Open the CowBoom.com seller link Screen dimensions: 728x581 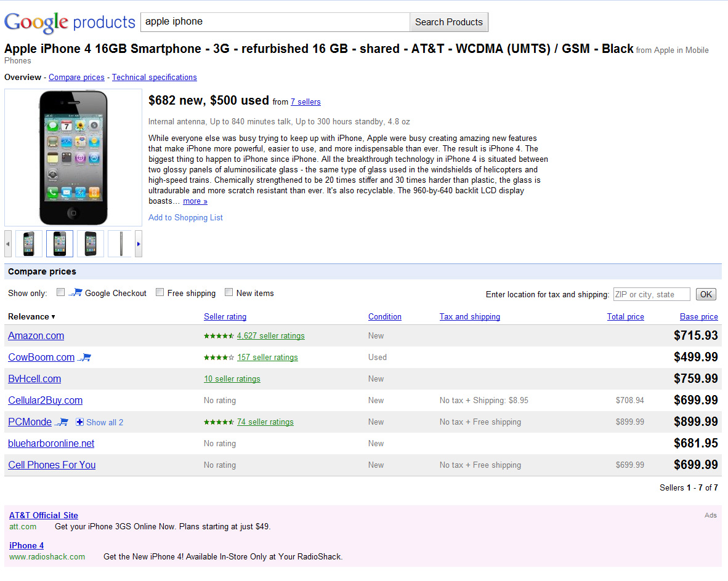tap(41, 358)
